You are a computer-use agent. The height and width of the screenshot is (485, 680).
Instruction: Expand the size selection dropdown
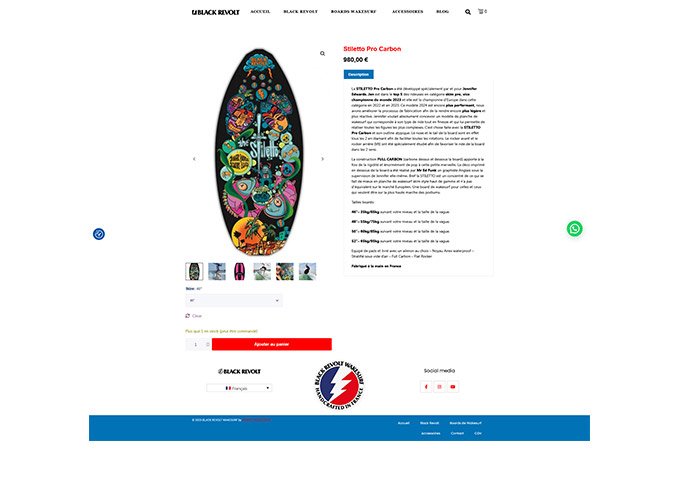[234, 300]
